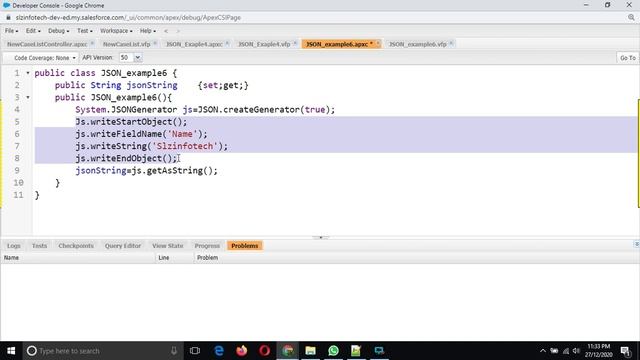
Task: Click the browser address bar URL
Action: (128, 18)
